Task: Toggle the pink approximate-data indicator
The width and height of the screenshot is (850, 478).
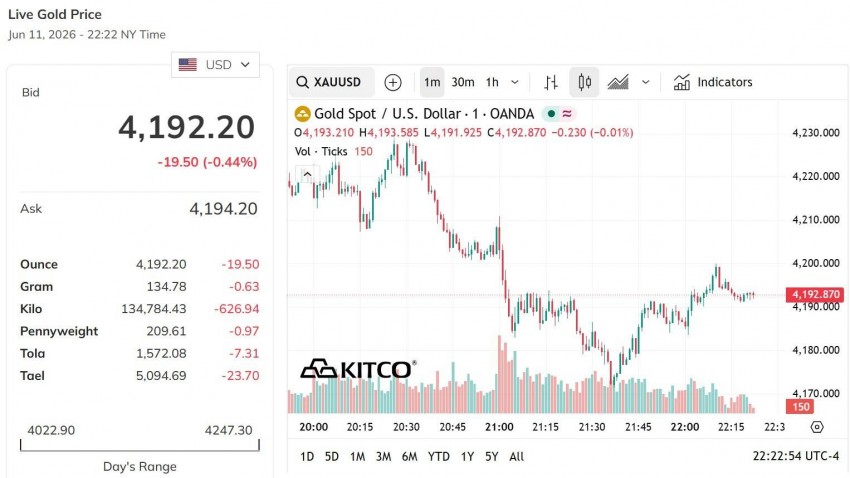Action: [x=567, y=114]
